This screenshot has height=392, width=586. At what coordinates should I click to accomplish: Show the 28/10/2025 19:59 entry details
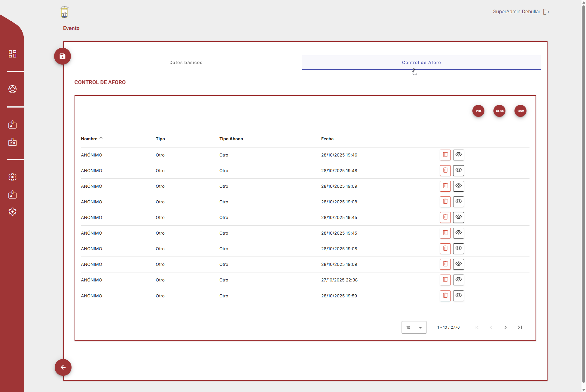pyautogui.click(x=458, y=296)
